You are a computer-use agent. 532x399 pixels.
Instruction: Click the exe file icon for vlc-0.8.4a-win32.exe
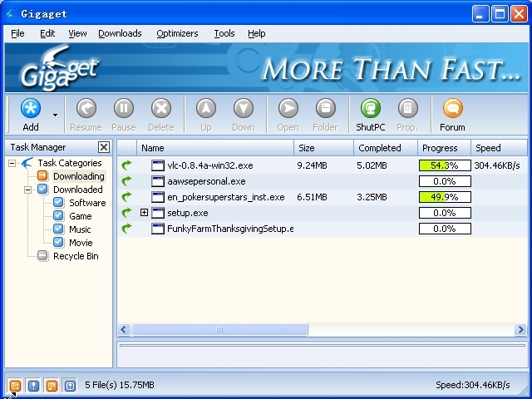click(x=158, y=165)
